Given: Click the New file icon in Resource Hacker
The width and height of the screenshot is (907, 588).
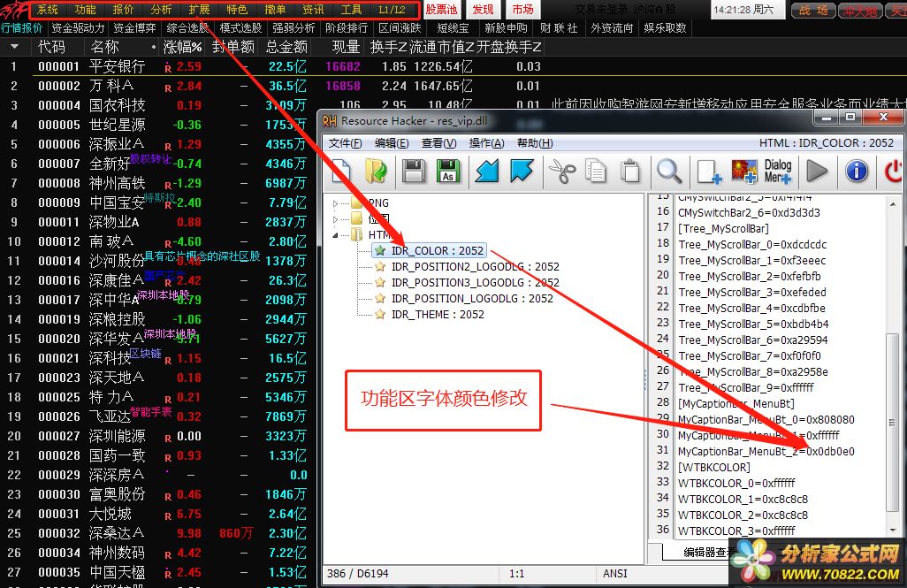Looking at the screenshot, I should click(x=341, y=172).
